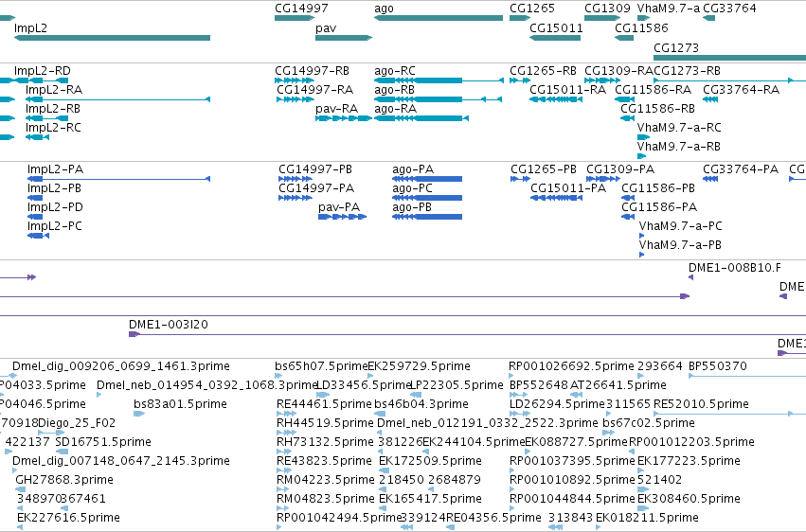
Task: Select protein ago-PC
Action: click(412, 188)
